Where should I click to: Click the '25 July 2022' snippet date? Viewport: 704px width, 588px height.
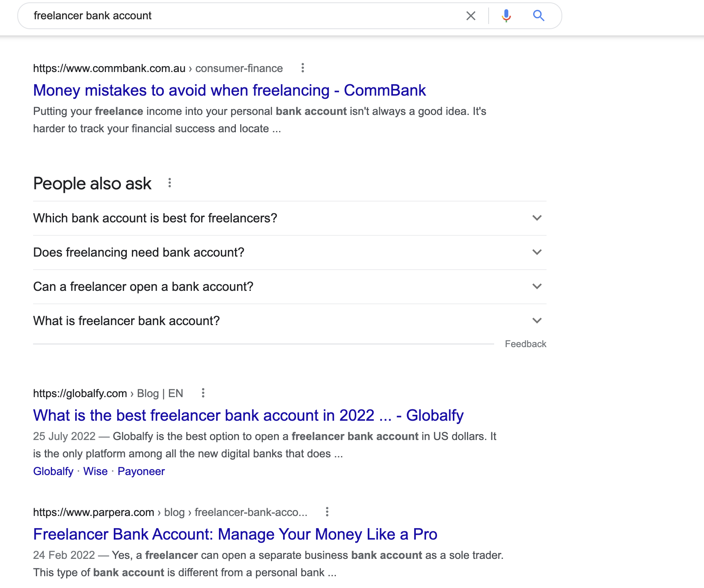click(64, 436)
